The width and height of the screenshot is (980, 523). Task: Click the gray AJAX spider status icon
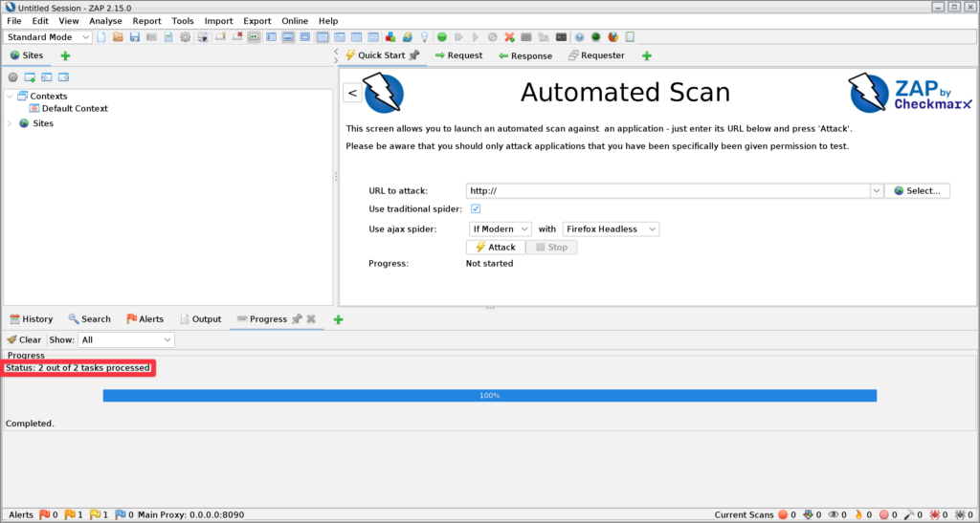960,515
